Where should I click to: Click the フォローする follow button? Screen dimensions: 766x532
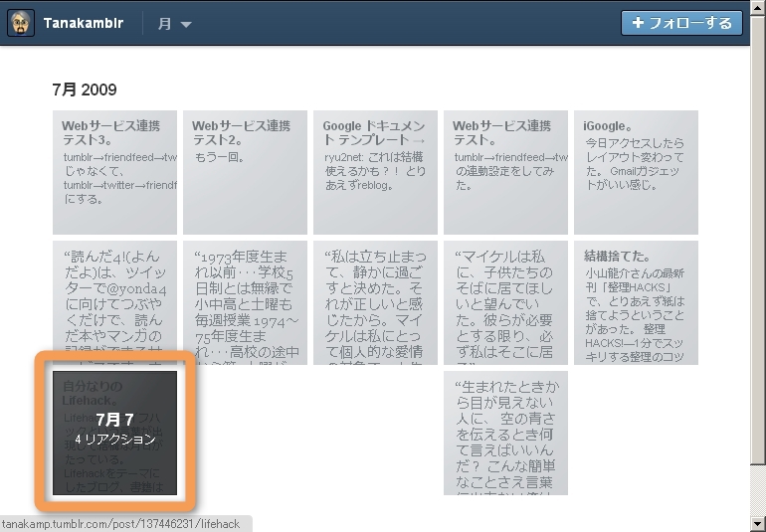point(680,24)
